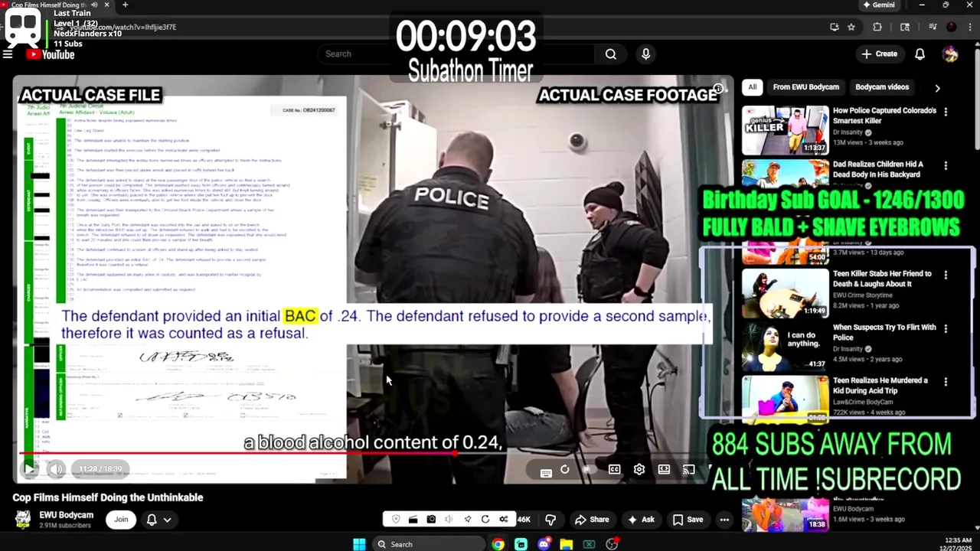
Task: Play the video with the play button
Action: 29,469
